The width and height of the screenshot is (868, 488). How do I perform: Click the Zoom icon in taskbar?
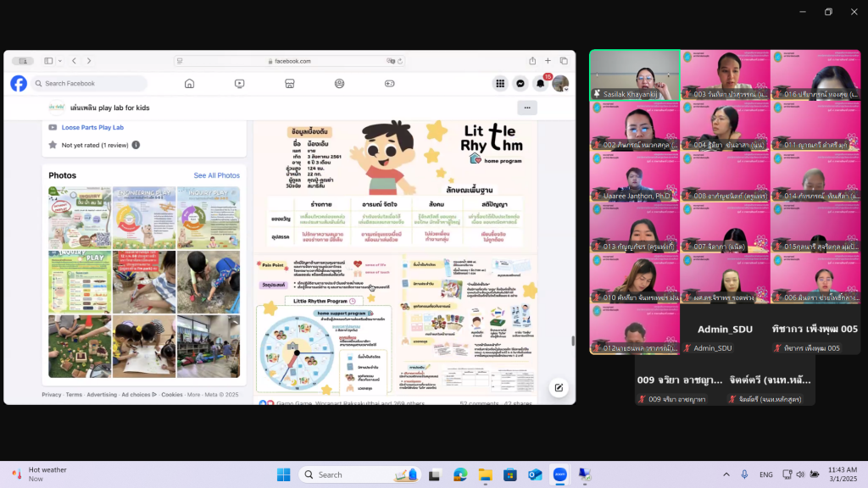coord(559,474)
